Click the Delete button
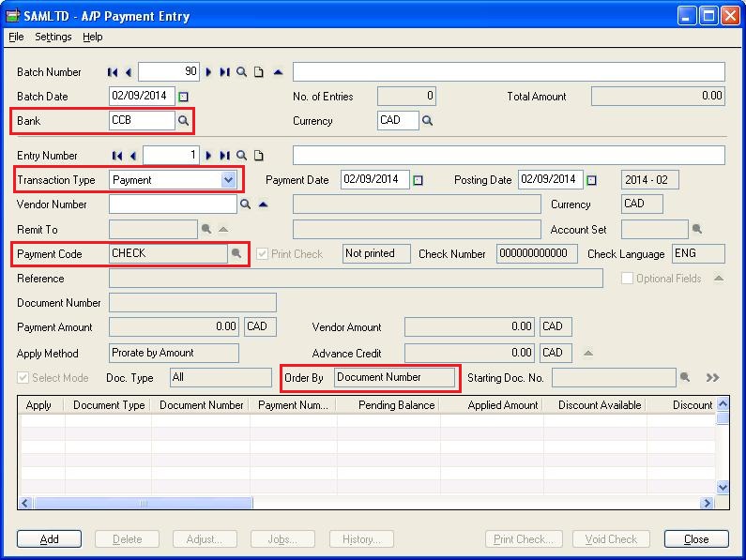 point(127,539)
